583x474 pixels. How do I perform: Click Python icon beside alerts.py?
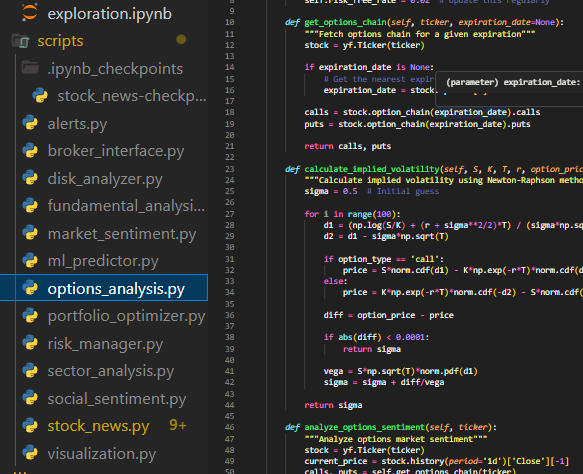pos(30,123)
